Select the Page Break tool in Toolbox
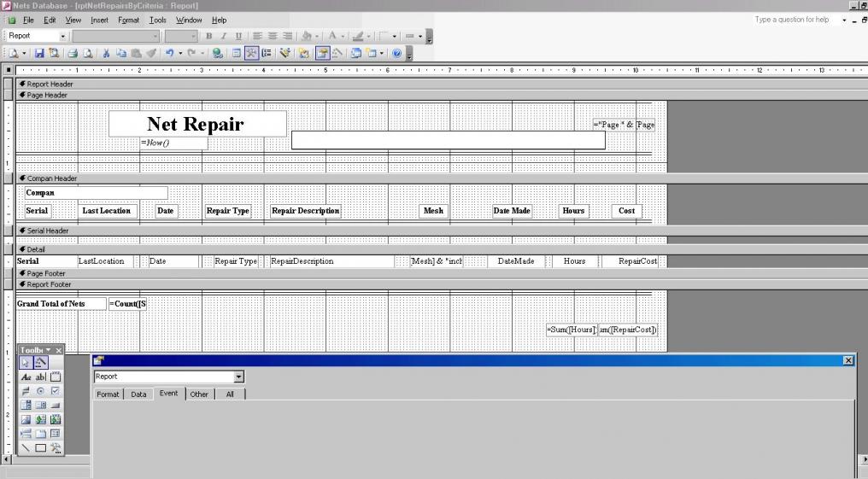Screen dimensions: 868x479 click(x=26, y=434)
